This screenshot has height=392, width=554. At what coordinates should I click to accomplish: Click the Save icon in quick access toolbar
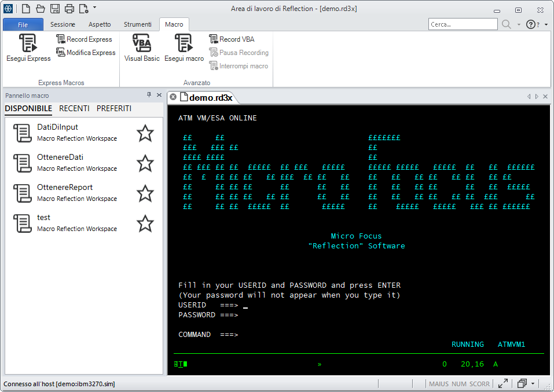[55, 9]
